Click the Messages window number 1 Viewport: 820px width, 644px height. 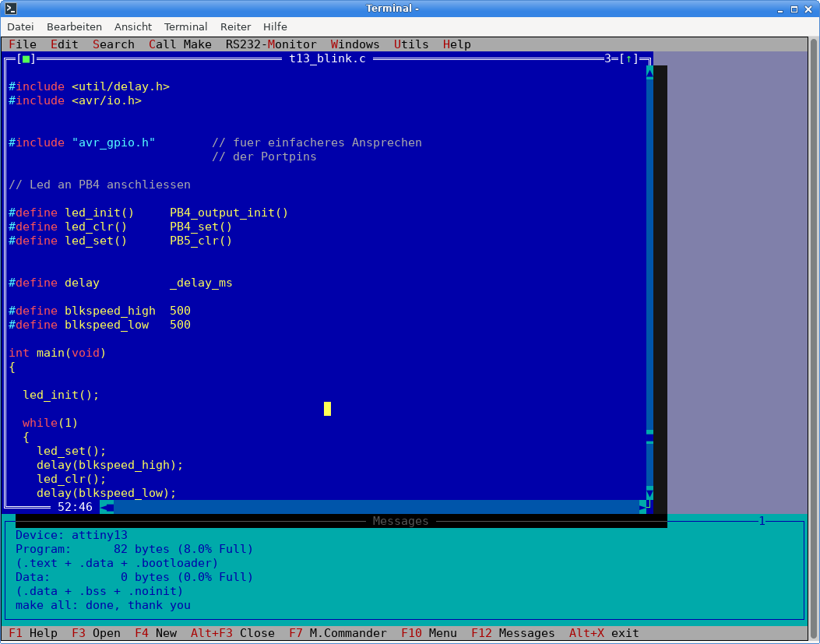tap(762, 521)
